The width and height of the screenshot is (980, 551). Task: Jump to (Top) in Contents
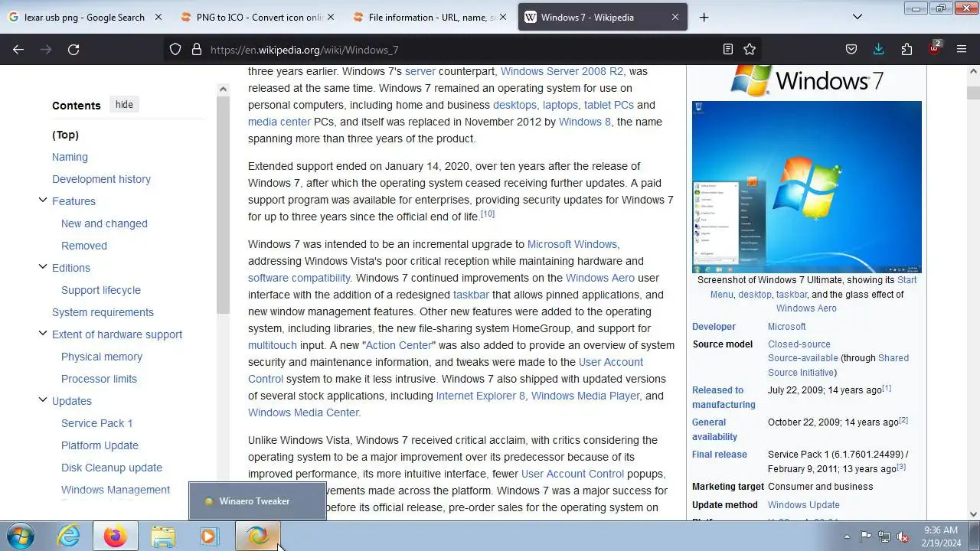pos(65,135)
